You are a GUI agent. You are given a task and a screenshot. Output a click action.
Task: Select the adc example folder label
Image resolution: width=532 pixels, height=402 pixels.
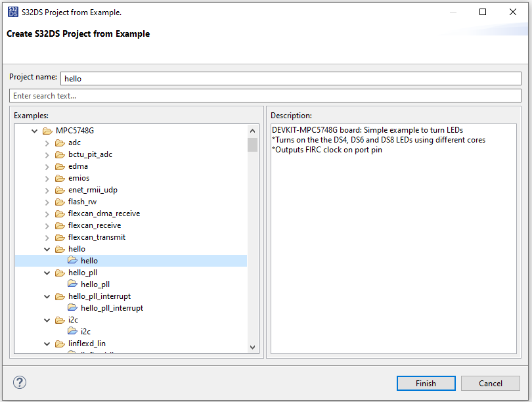74,143
